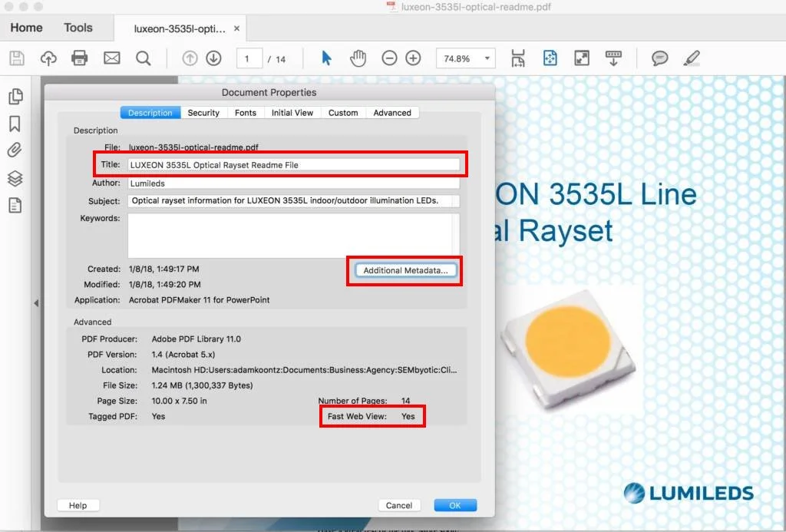Select the highlighter pen tool
Image resolution: width=786 pixels, height=532 pixels.
692,58
